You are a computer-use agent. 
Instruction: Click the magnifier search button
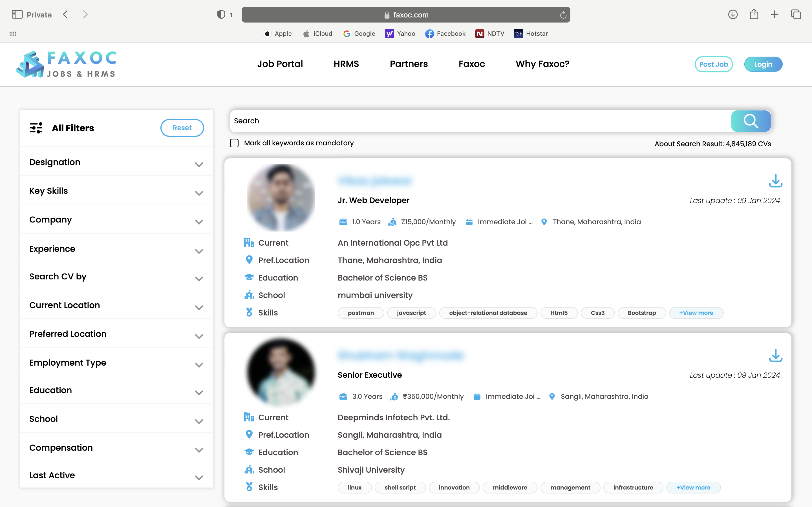[751, 121]
